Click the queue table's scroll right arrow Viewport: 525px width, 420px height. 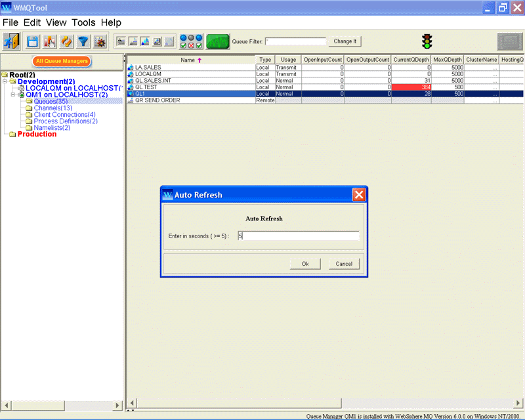click(518, 403)
